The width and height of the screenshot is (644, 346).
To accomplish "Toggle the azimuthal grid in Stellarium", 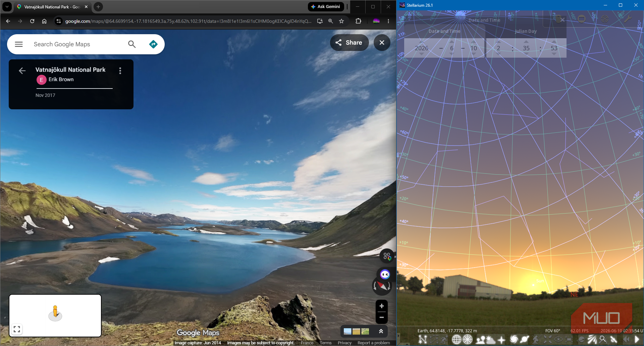I will point(468,340).
